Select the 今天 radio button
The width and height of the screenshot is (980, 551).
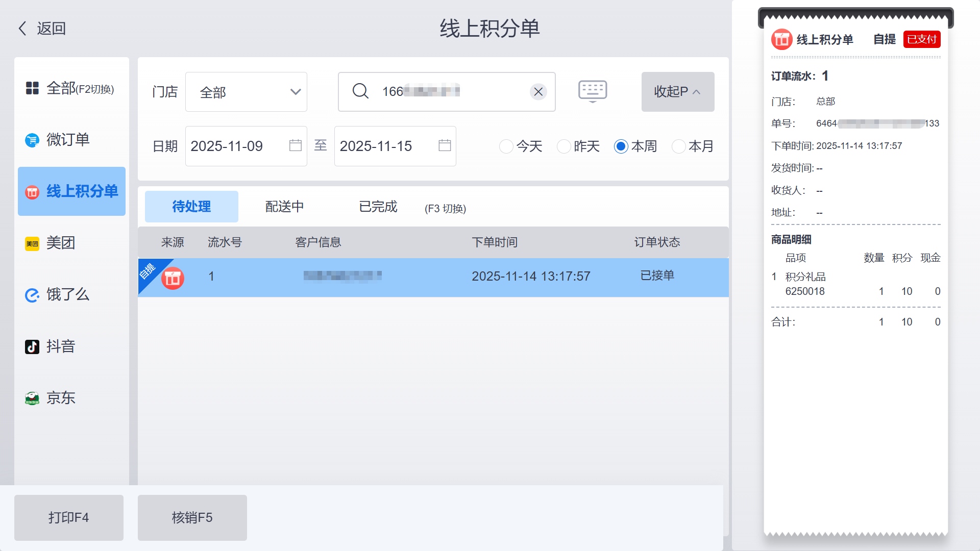point(506,146)
